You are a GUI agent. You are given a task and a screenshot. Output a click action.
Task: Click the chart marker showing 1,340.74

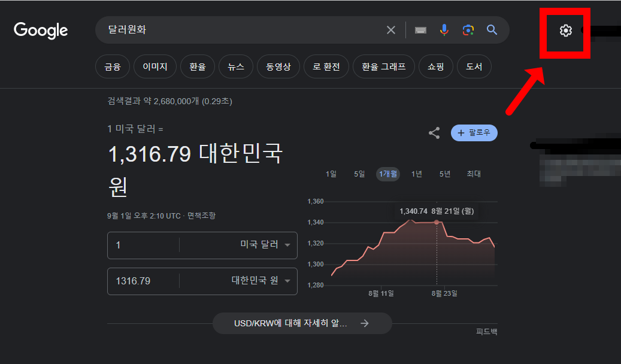[438, 222]
